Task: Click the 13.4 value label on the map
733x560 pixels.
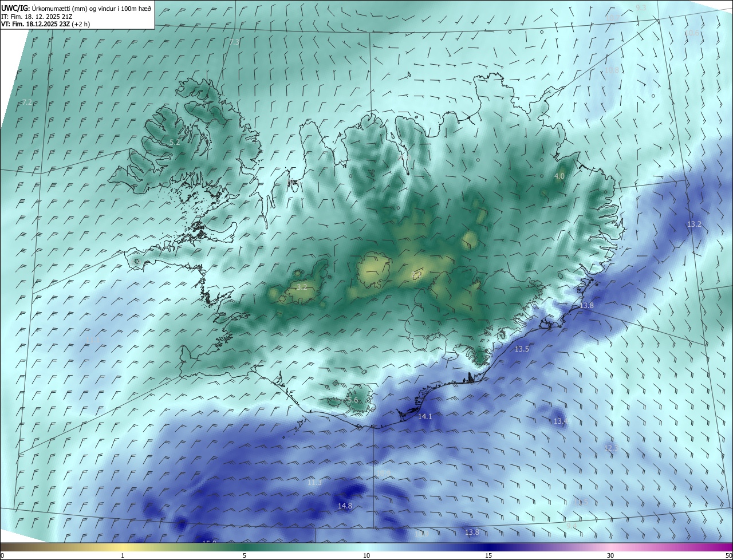Action: pos(561,421)
